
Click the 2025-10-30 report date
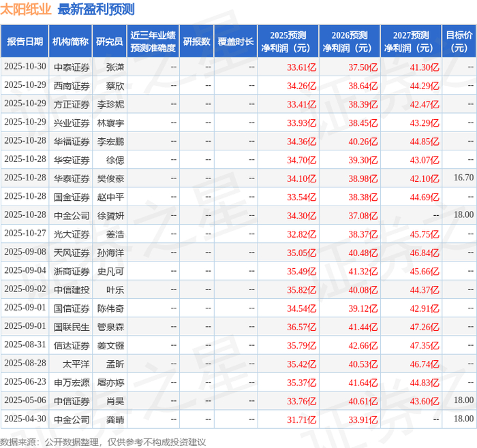click(x=25, y=66)
